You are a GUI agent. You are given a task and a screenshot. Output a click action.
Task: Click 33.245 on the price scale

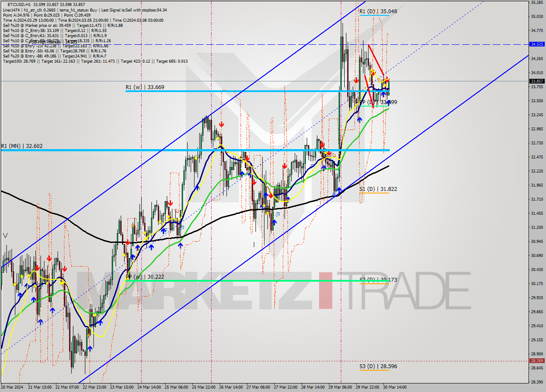tap(537, 115)
